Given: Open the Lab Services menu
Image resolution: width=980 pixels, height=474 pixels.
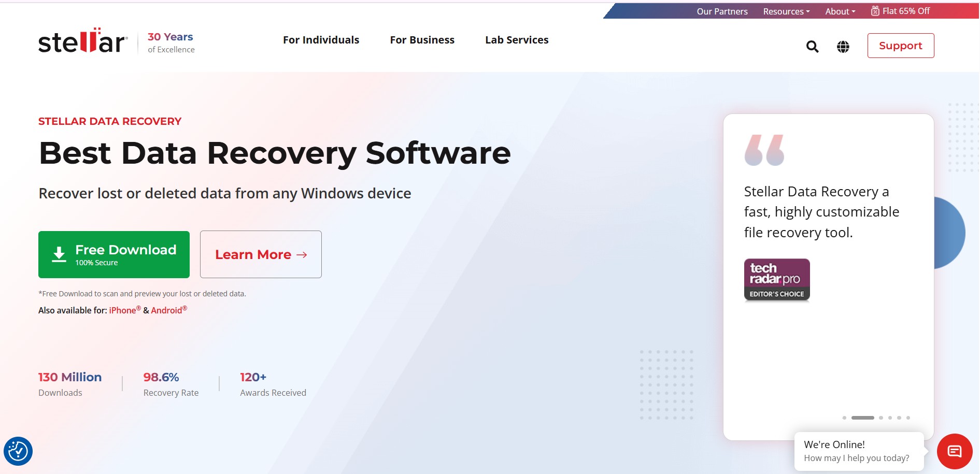Looking at the screenshot, I should tap(517, 40).
